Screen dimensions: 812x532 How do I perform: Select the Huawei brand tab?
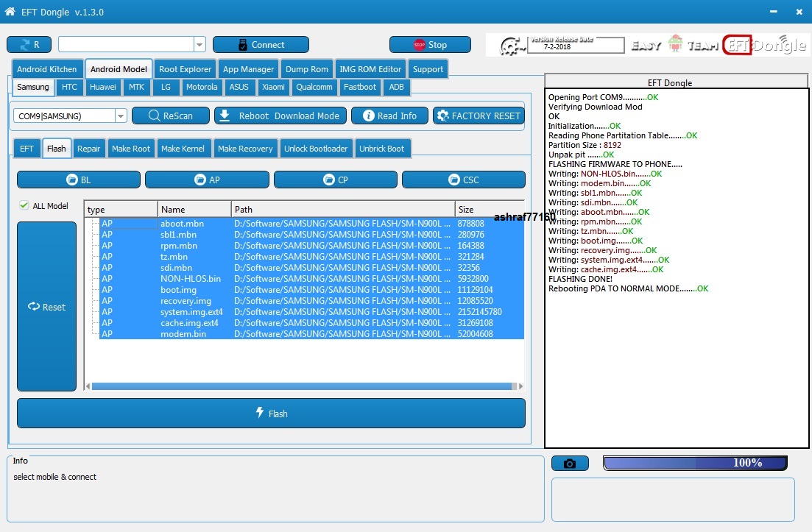[102, 87]
